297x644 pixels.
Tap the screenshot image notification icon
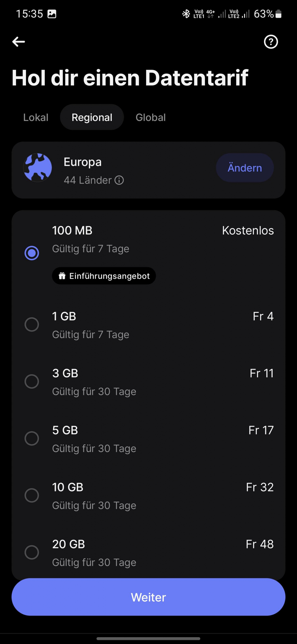pos(52,14)
